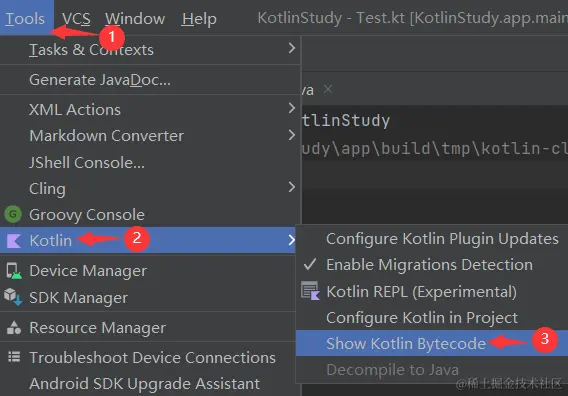This screenshot has height=396, width=568.
Task: Toggle Enable Migrations Detection checkmark
Action: [310, 264]
